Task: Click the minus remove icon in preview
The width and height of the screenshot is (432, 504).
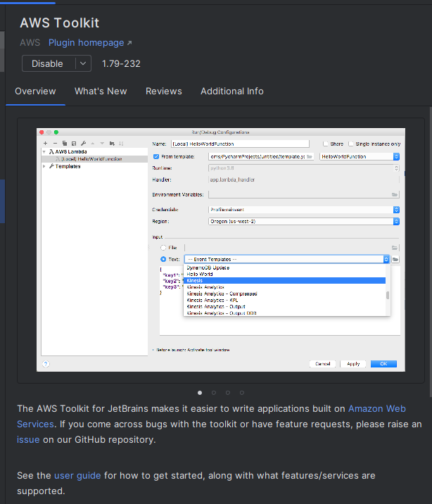Action: [x=56, y=144]
